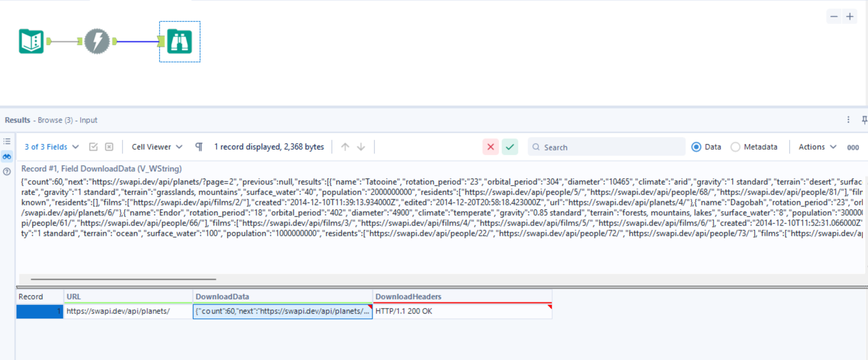Select the https://swapi.dev/api/planets/ URL cell
The width and height of the screenshot is (868, 360).
[x=128, y=311]
